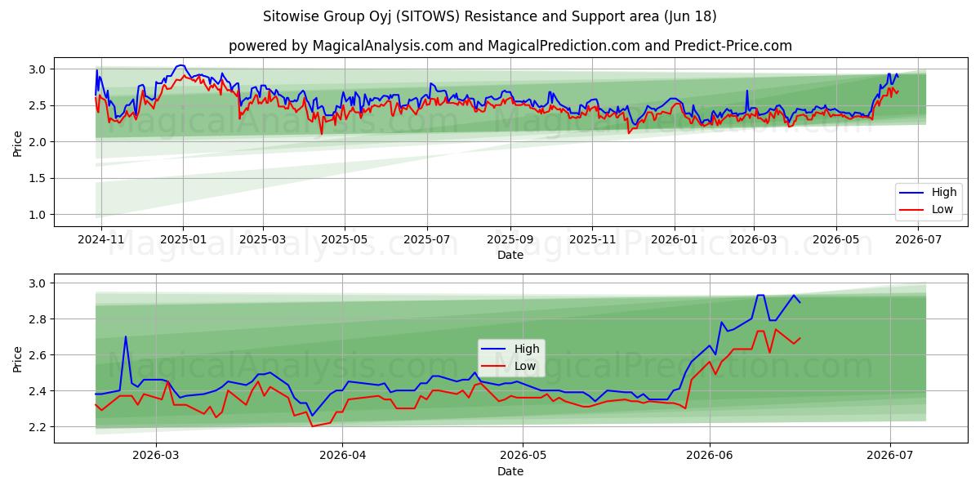Image resolution: width=980 pixels, height=490 pixels.
Task: Click the '2025-09' x-axis label on top chart
Action: [x=510, y=240]
